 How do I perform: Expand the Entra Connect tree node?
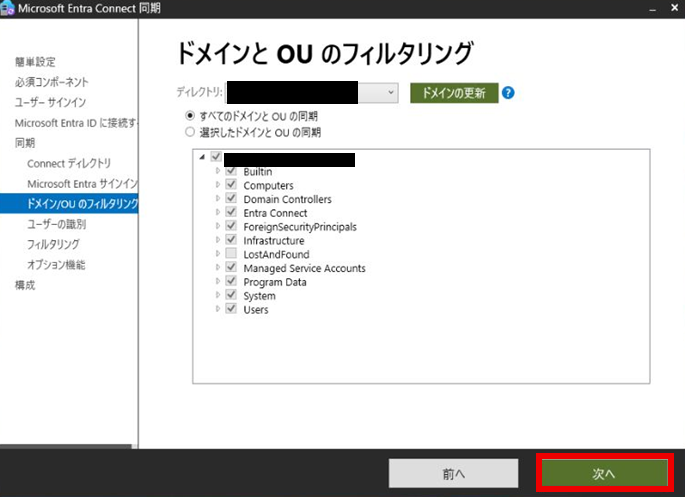pos(218,213)
